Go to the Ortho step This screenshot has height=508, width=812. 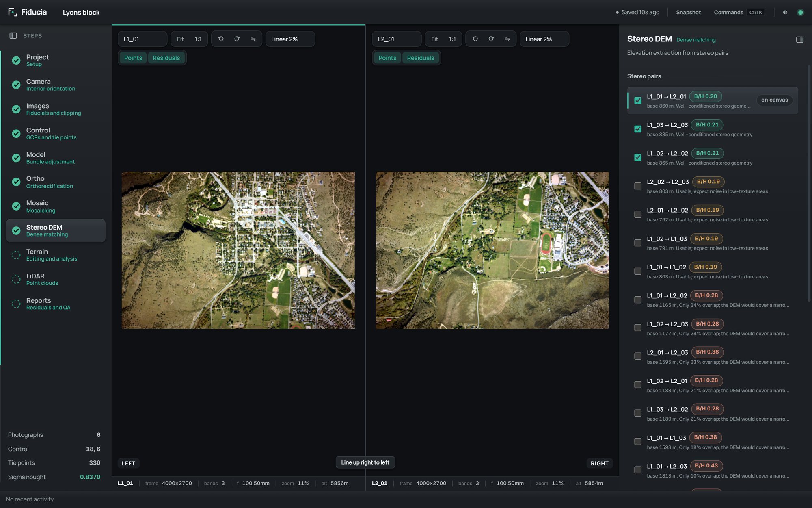(56, 182)
